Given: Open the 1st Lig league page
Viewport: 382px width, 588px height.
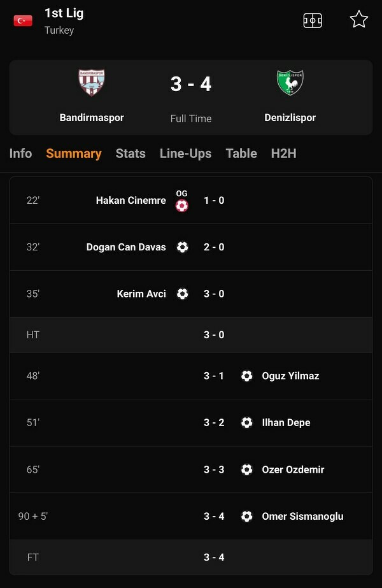Looking at the screenshot, I should [x=64, y=13].
